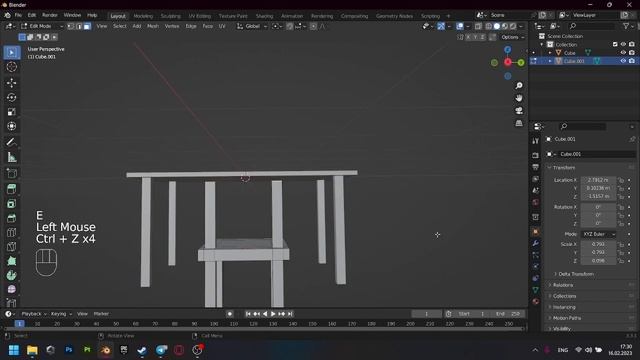Switch to solid viewport shading
Image resolution: width=640 pixels, height=360 pixels.
pyautogui.click(x=497, y=26)
